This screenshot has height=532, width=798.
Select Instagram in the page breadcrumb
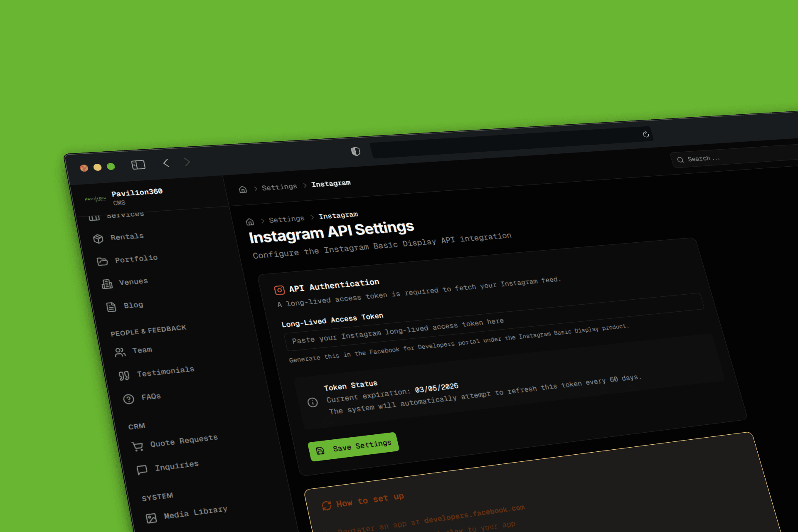(338, 215)
